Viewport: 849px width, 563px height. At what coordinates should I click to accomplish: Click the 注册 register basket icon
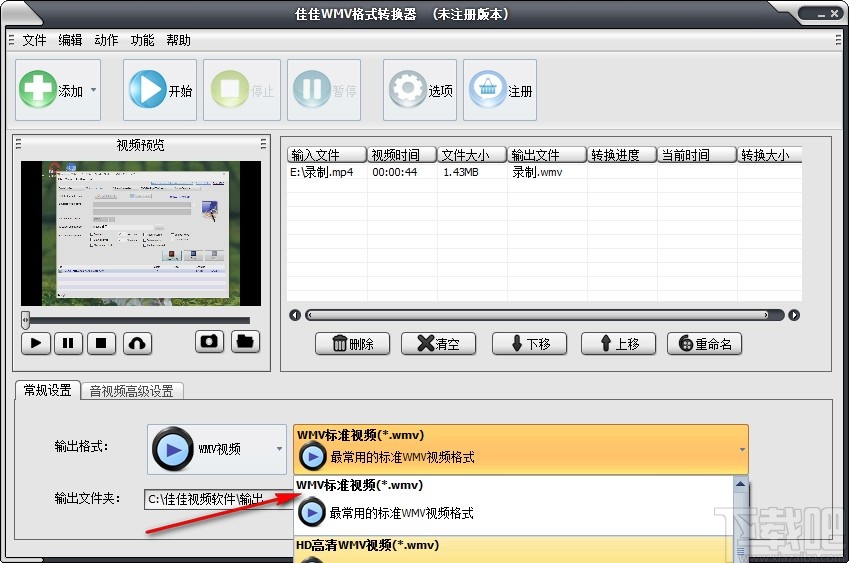pos(487,89)
